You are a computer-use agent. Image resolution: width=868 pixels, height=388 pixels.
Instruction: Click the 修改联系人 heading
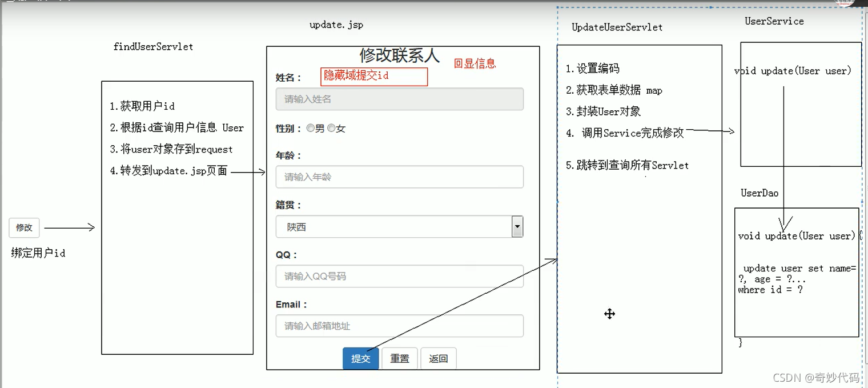400,55
